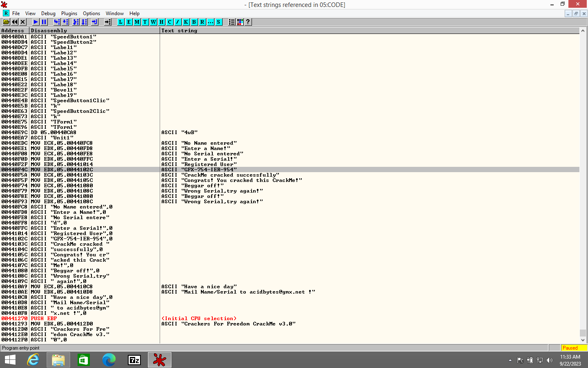The width and height of the screenshot is (588, 368).
Task: Click the R icon in menu bar
Action: coord(6,13)
